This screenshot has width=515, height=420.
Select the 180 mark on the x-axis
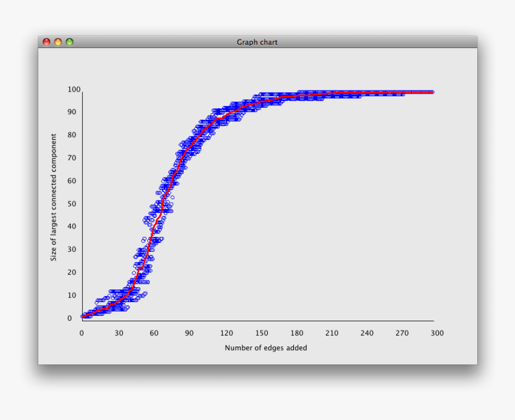point(297,333)
